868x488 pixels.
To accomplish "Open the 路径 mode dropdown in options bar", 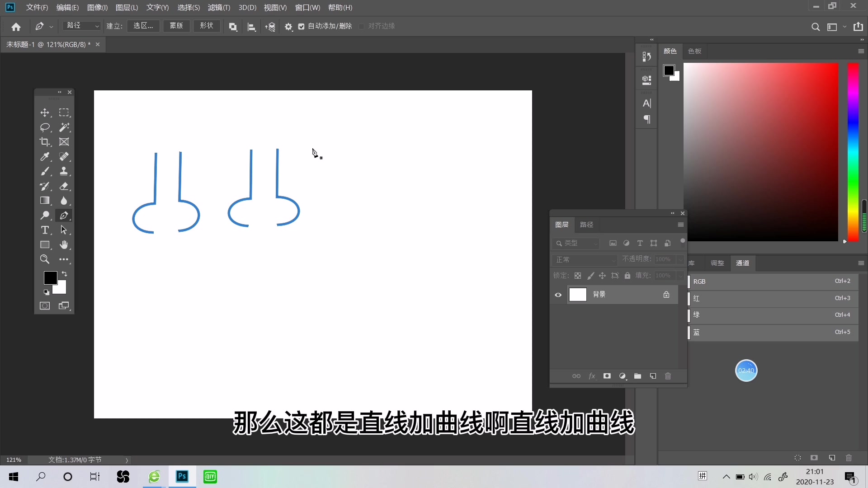I will [x=82, y=26].
